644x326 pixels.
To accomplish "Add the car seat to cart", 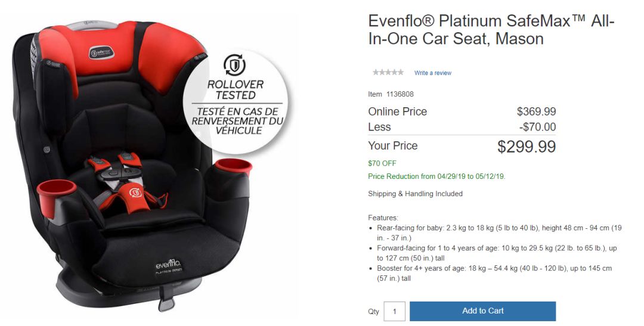I will [x=482, y=311].
